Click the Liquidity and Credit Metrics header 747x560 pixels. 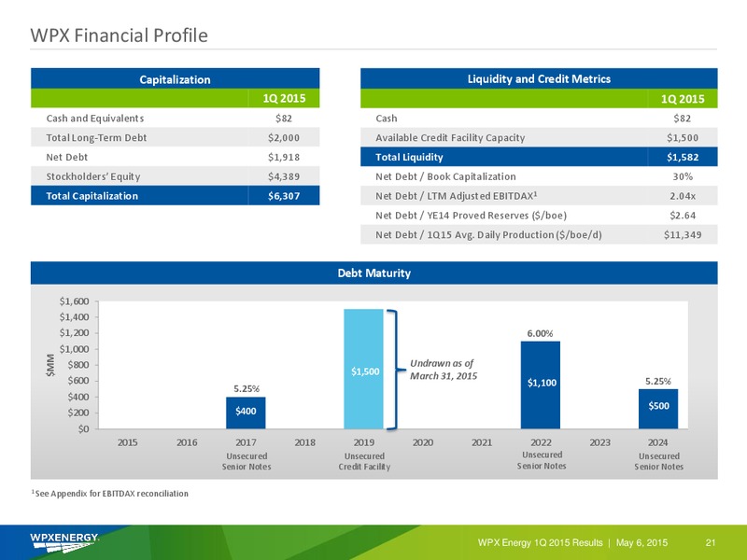click(x=539, y=78)
